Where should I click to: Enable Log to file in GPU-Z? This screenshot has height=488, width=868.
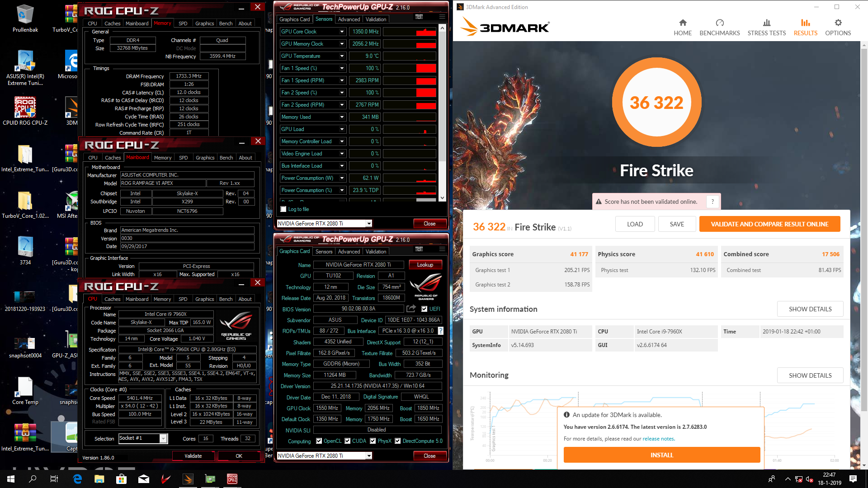283,209
